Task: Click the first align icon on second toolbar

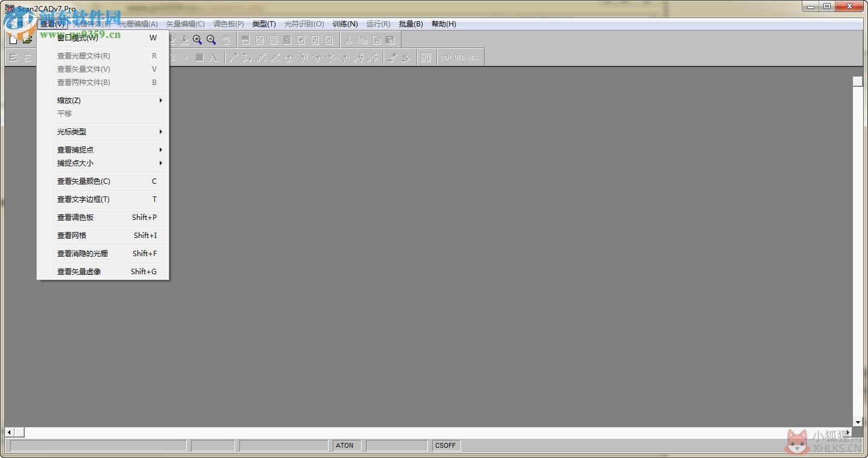Action: click(13, 58)
